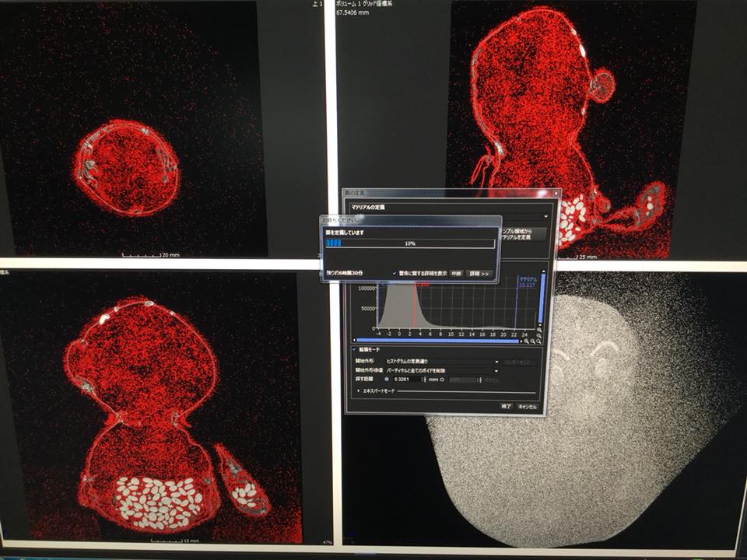747x560 pixels.
Task: Open the マテリアルの定義 dropdown at the dialog top
Action: (545, 215)
